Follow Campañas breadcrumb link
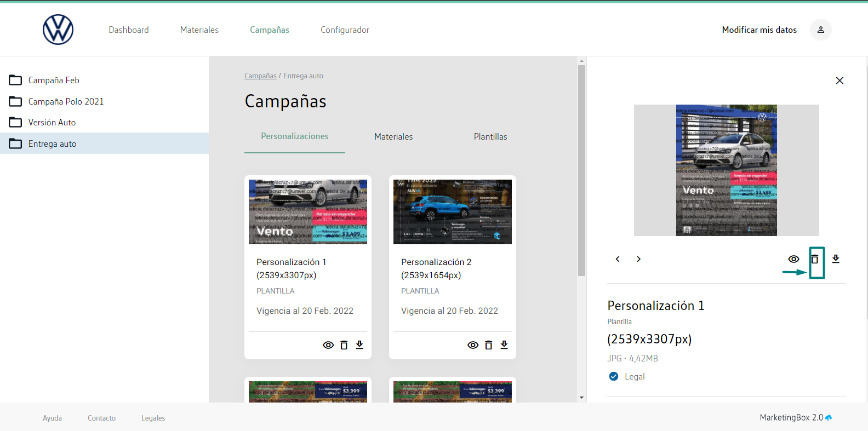This screenshot has width=868, height=431. click(x=260, y=76)
